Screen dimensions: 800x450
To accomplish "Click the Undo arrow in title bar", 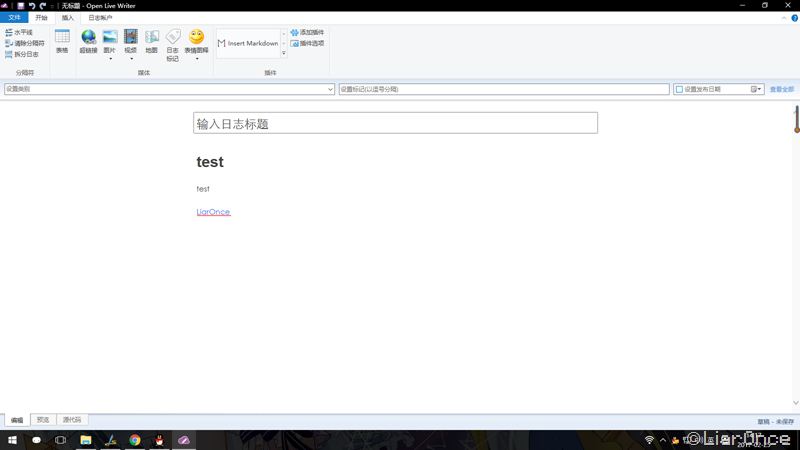I will pyautogui.click(x=32, y=6).
